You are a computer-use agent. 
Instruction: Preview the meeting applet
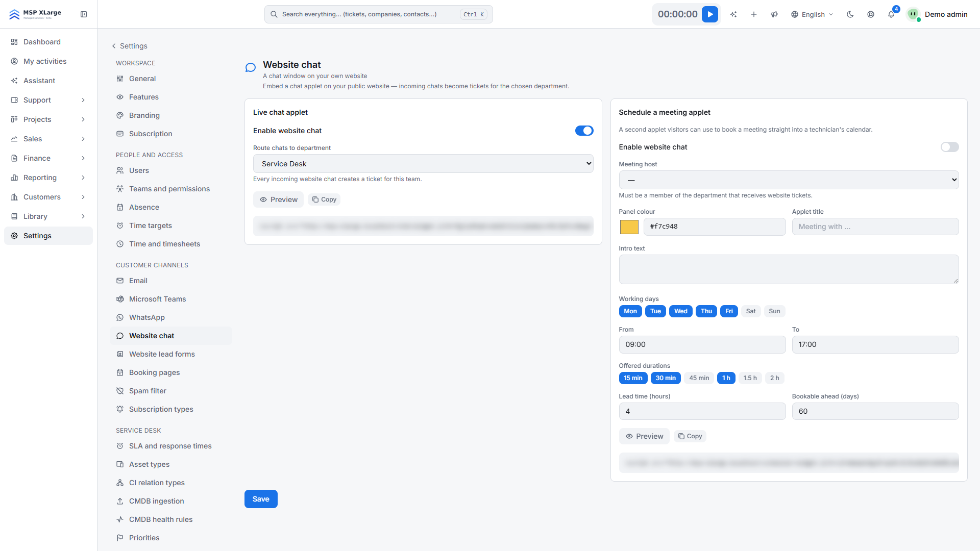click(644, 436)
